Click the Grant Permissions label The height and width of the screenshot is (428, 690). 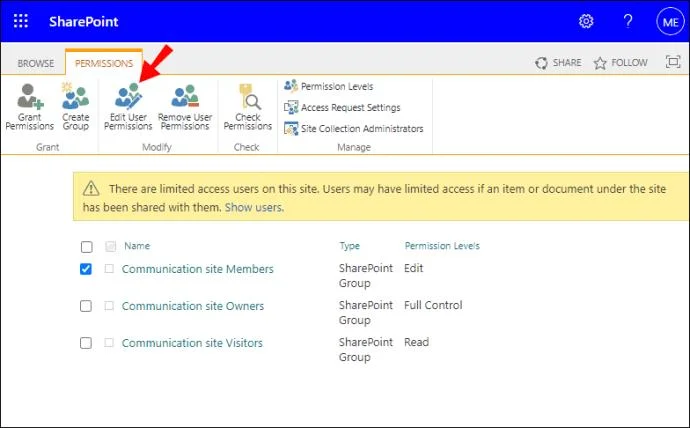coord(29,122)
